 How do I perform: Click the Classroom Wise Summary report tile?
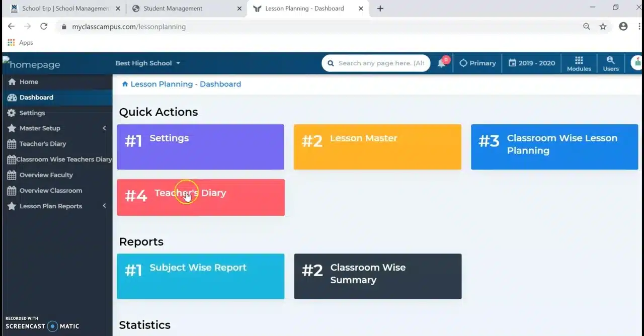tap(377, 276)
